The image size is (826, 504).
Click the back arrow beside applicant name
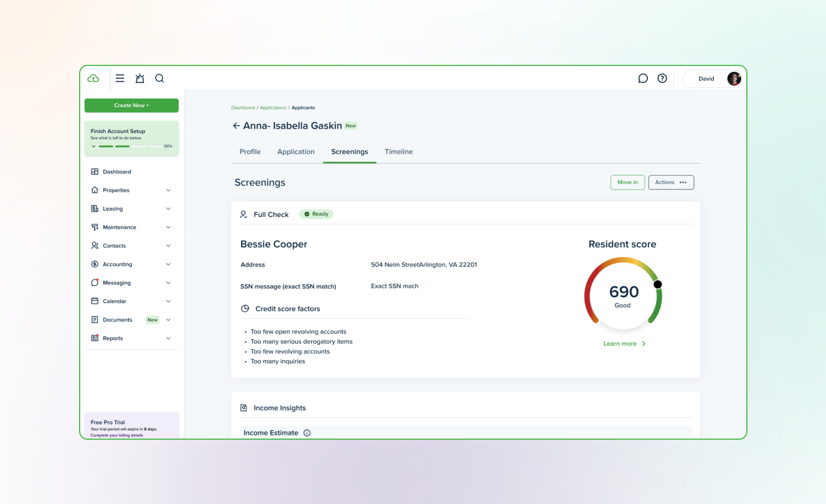[x=236, y=126]
